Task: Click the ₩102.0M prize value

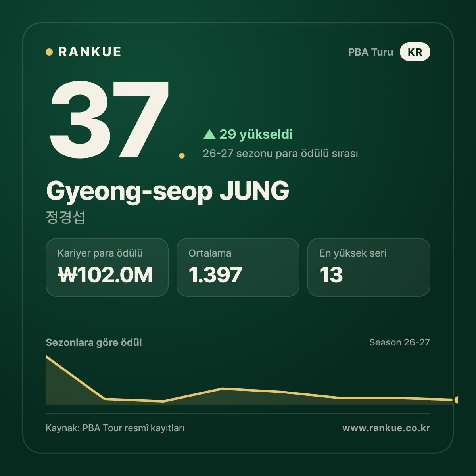Action: (x=106, y=275)
